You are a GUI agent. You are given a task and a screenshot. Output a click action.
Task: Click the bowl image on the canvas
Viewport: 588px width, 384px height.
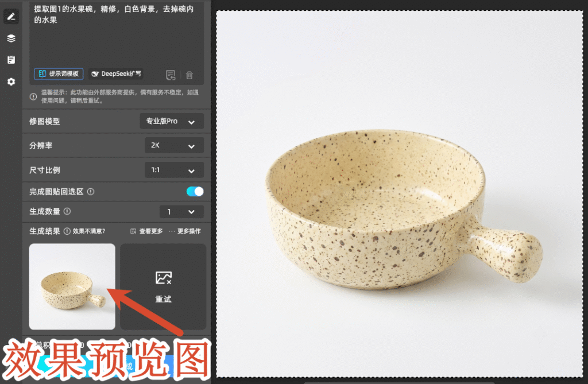tap(404, 211)
